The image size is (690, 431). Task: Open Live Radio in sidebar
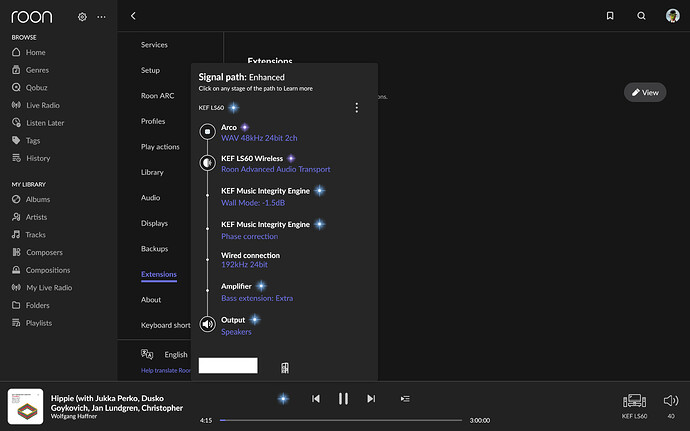[35, 105]
